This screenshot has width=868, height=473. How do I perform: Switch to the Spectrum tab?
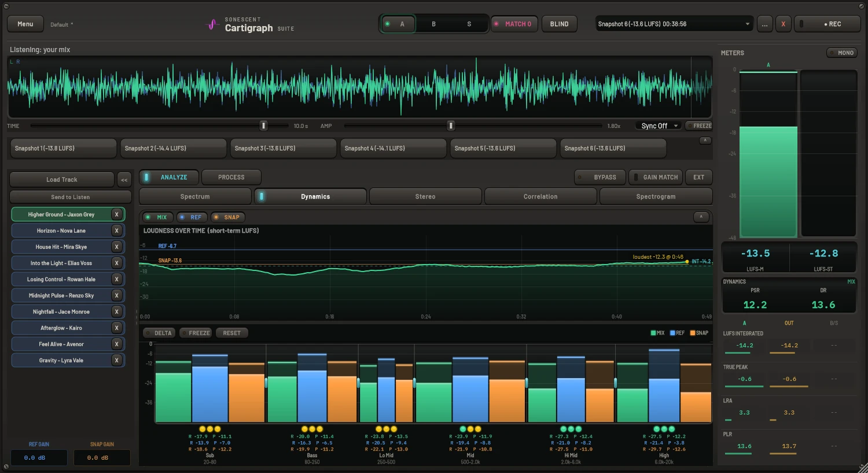point(195,196)
